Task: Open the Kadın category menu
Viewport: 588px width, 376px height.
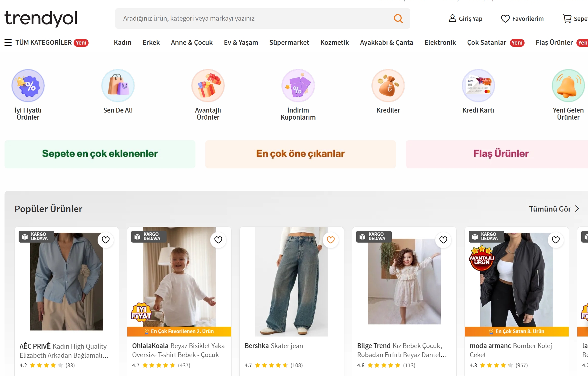Action: 123,43
